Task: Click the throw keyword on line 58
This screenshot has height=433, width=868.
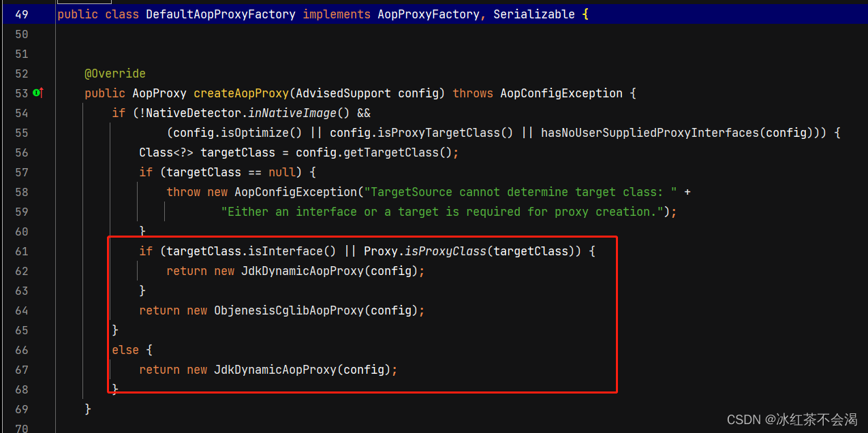Action: point(183,192)
